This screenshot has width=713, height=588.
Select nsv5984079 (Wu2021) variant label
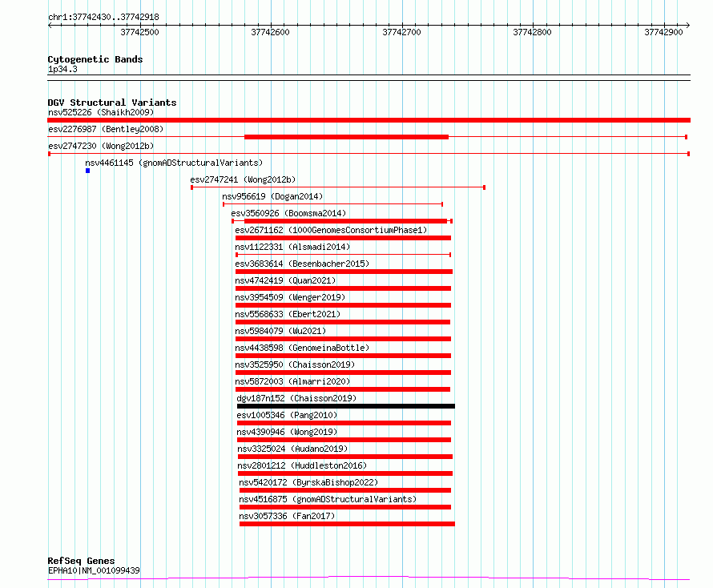(x=280, y=331)
